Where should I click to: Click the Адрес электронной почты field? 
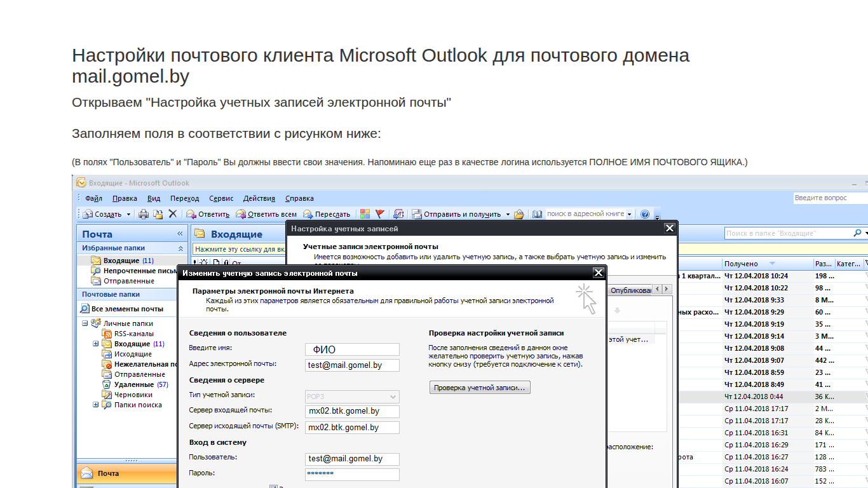352,365
